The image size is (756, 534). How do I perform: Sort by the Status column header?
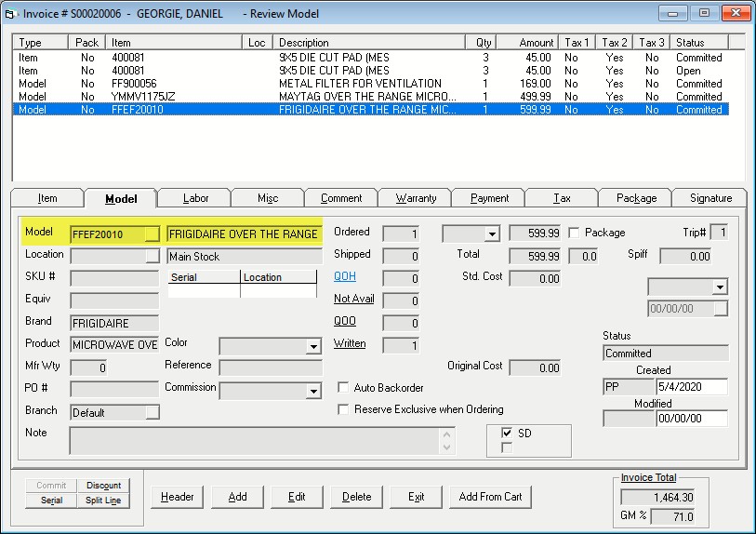pos(699,43)
